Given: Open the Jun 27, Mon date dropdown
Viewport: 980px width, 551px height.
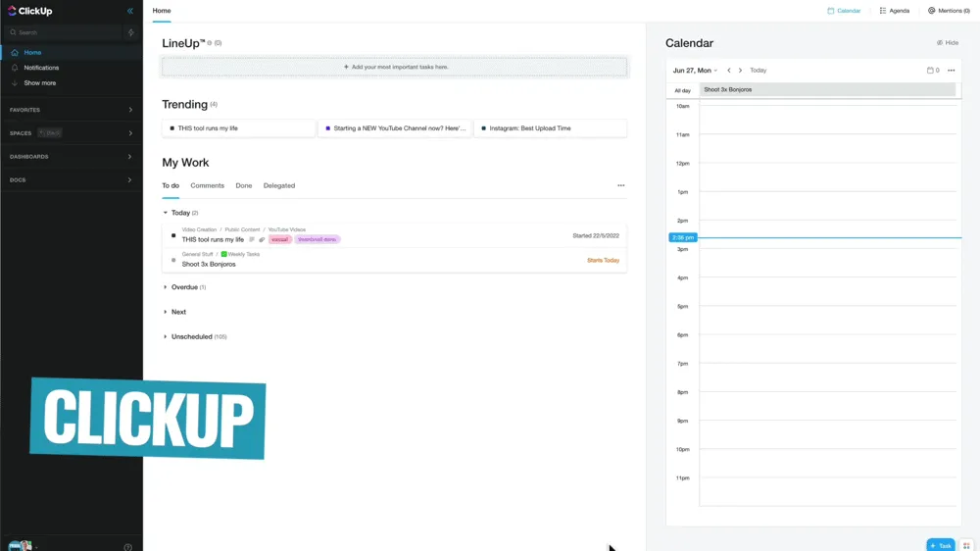Looking at the screenshot, I should [695, 71].
